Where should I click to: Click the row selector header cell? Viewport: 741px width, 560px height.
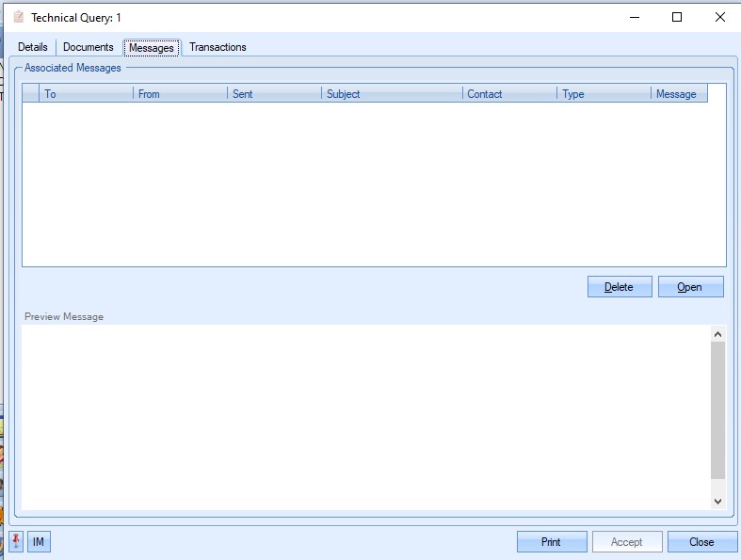tap(31, 93)
